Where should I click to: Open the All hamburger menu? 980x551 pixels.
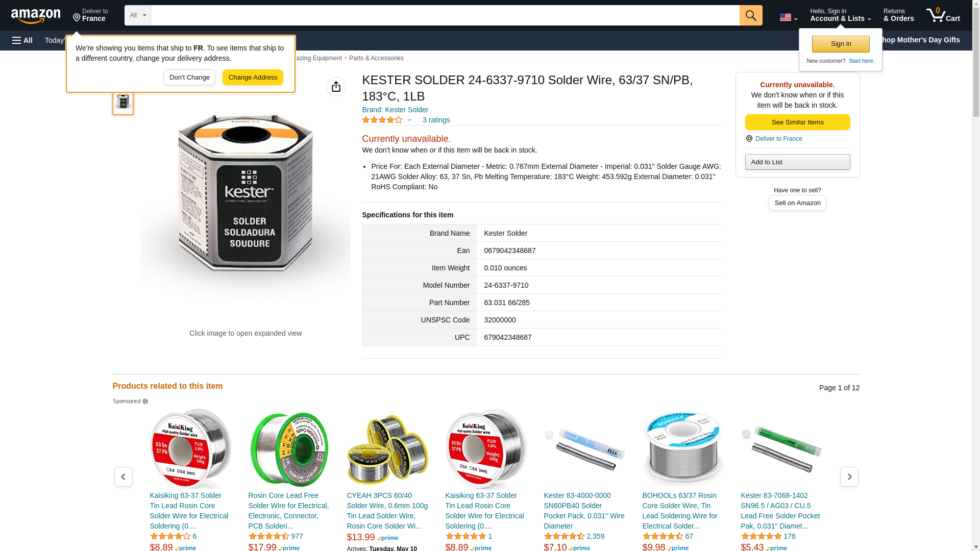pyautogui.click(x=22, y=40)
